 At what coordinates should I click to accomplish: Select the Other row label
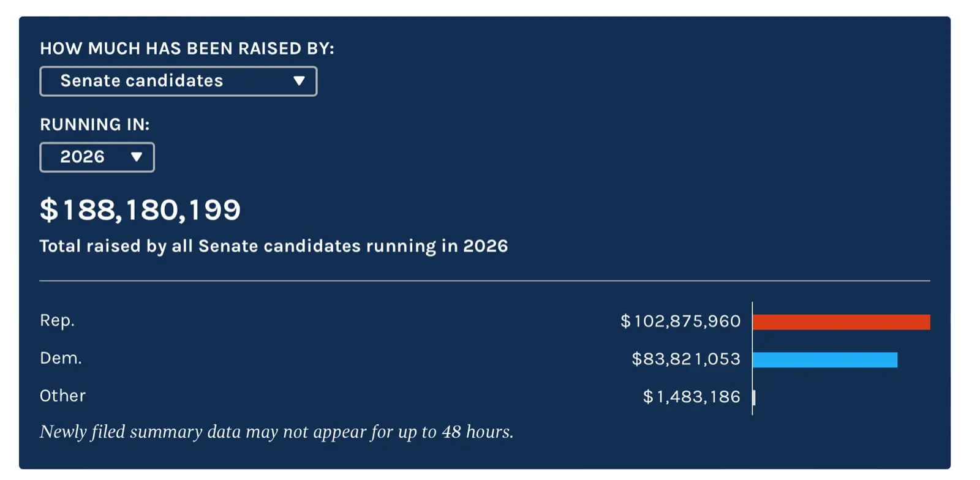coord(62,396)
